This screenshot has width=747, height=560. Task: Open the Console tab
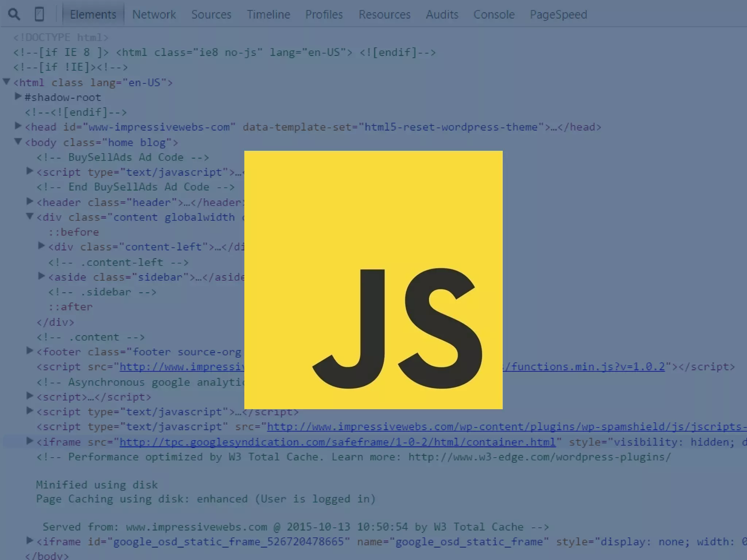(x=494, y=15)
